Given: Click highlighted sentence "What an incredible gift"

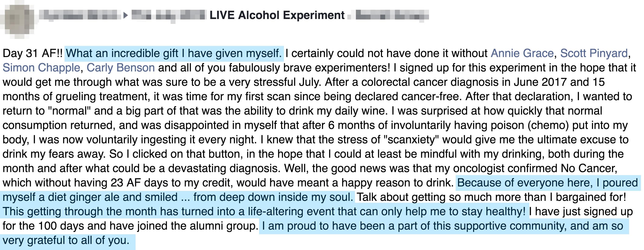Looking at the screenshot, I should pos(174,53).
